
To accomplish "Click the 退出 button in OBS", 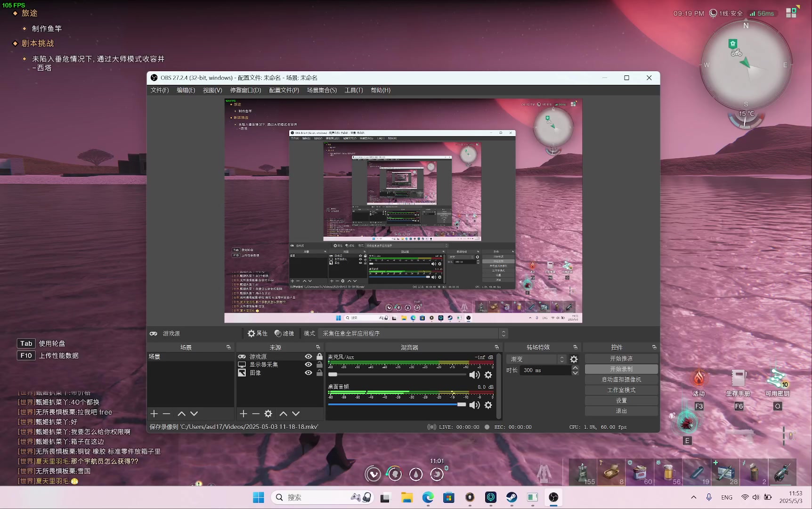I will click(x=621, y=411).
